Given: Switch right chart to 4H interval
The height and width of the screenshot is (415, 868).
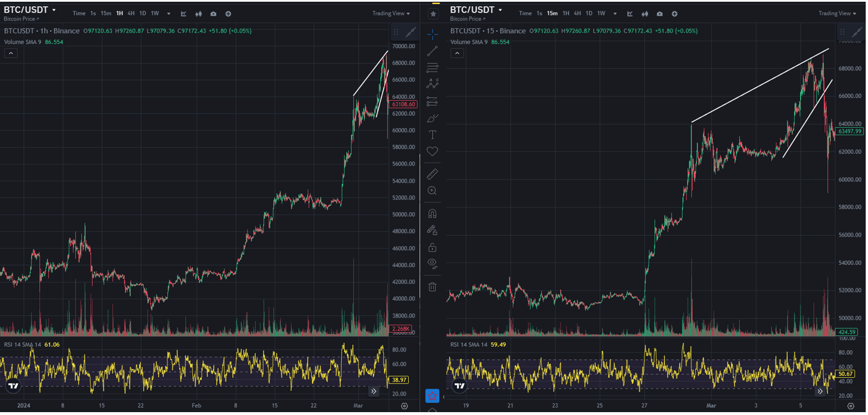Looking at the screenshot, I should click(x=577, y=13).
